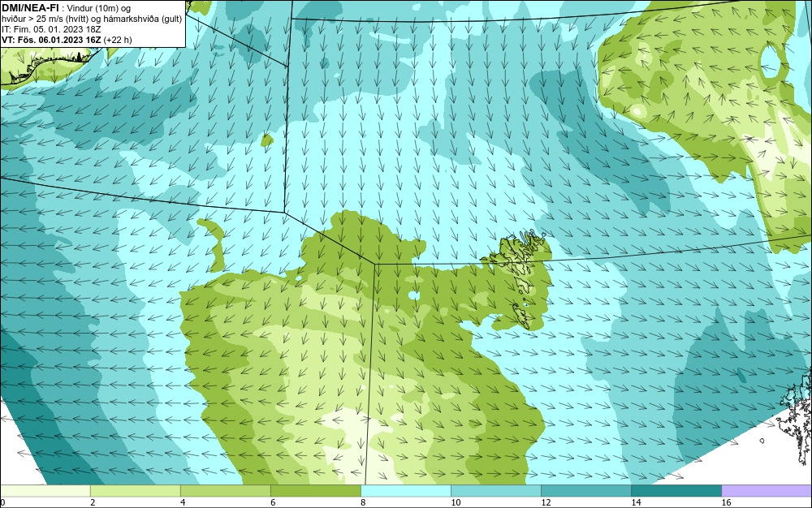
Task: Click the 2-4 m/s light green legend swatch
Action: [135, 490]
